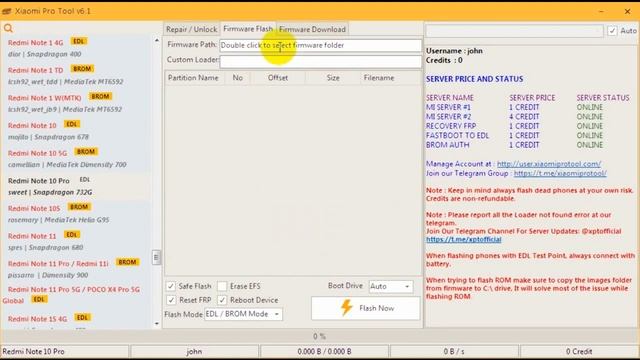Toggle the Safe Flash checkbox
The image size is (640, 360).
pos(171,286)
